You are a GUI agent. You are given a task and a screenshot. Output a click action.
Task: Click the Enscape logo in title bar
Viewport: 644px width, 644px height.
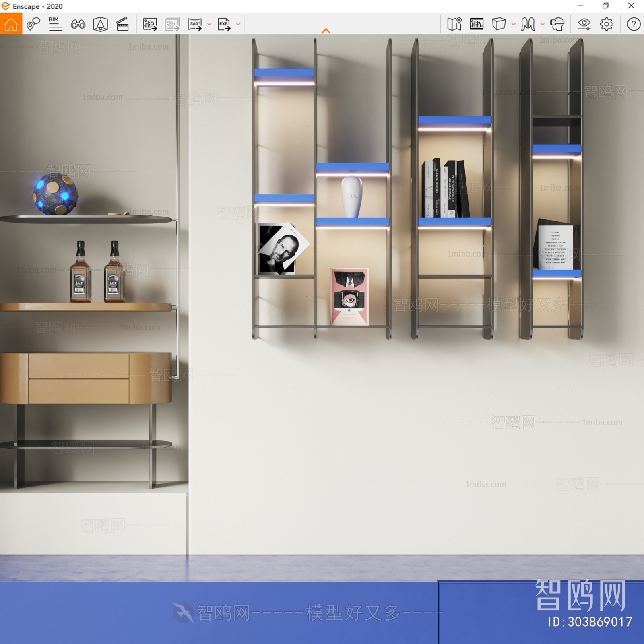[x=5, y=6]
